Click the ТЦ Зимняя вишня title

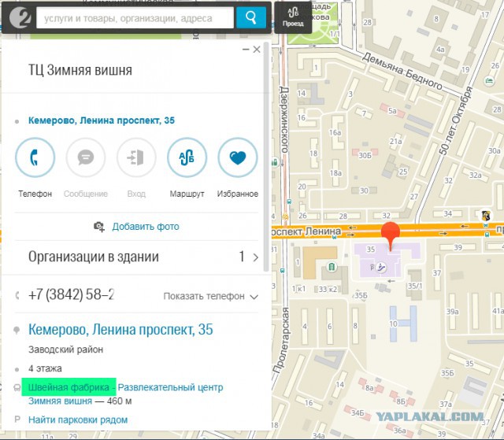tap(80, 70)
